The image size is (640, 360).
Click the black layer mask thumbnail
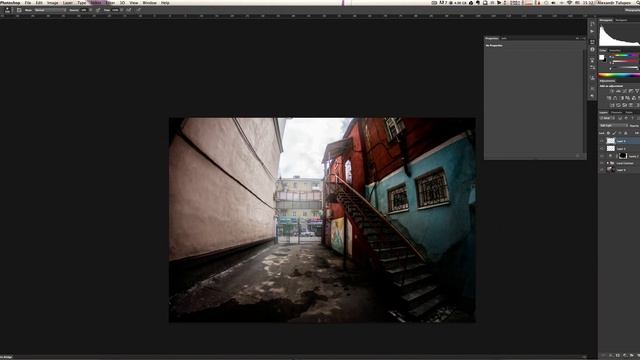tap(623, 156)
